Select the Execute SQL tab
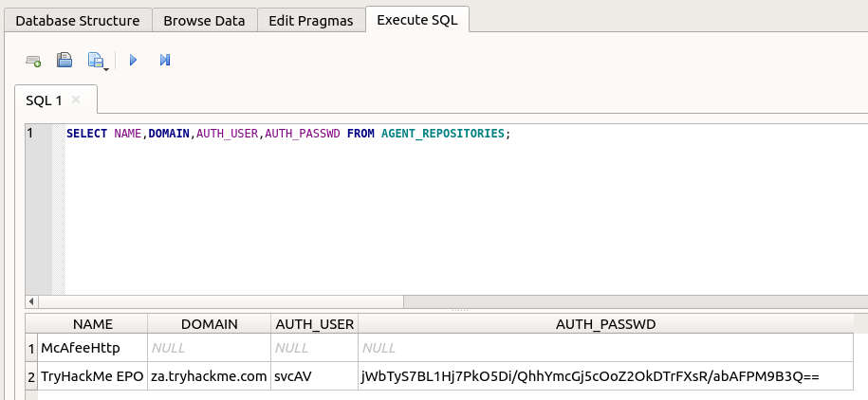The width and height of the screenshot is (868, 400). [x=417, y=20]
